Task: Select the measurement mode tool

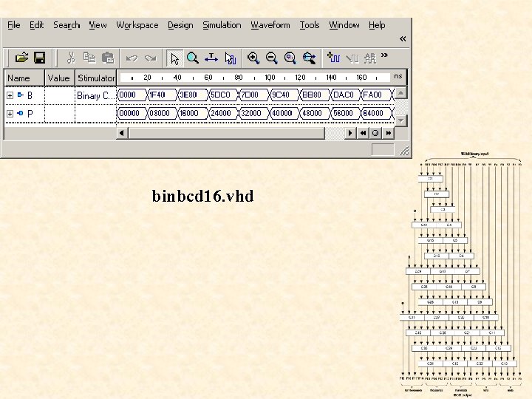Action: (x=211, y=58)
